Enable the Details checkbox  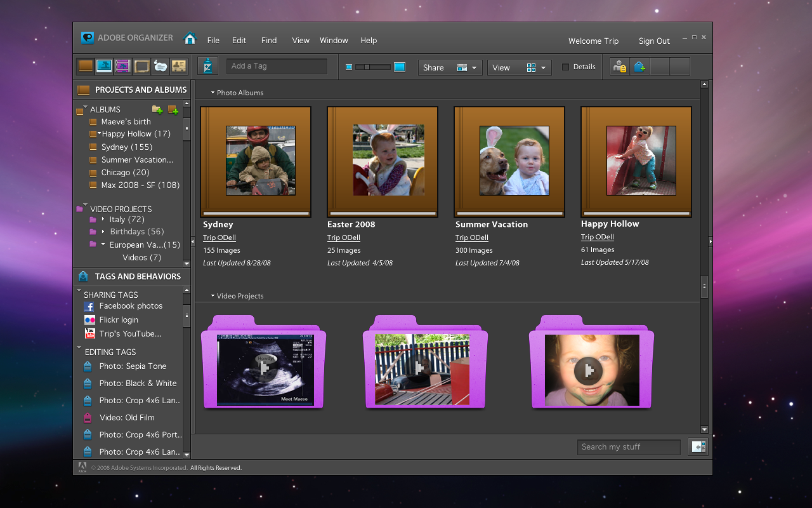click(566, 67)
